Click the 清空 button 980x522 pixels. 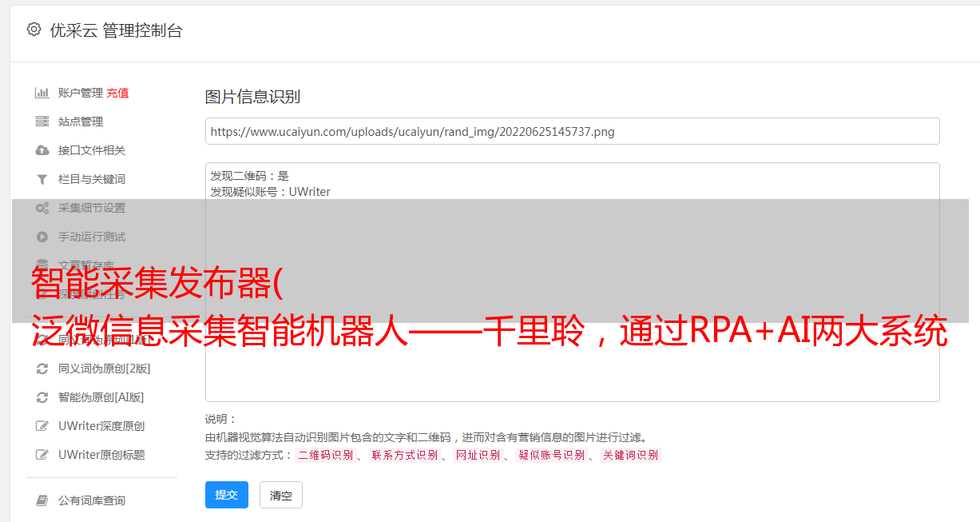[x=281, y=496]
